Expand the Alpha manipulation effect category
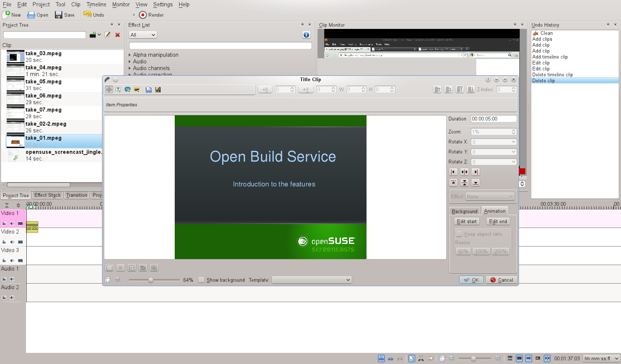 [x=130, y=55]
